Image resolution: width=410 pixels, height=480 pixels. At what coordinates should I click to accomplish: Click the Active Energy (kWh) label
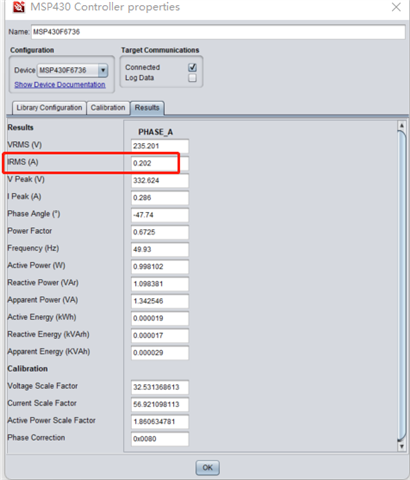42,317
